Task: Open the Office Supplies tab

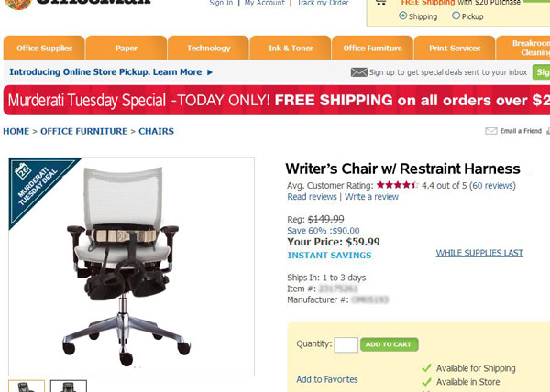Action: pyautogui.click(x=44, y=48)
